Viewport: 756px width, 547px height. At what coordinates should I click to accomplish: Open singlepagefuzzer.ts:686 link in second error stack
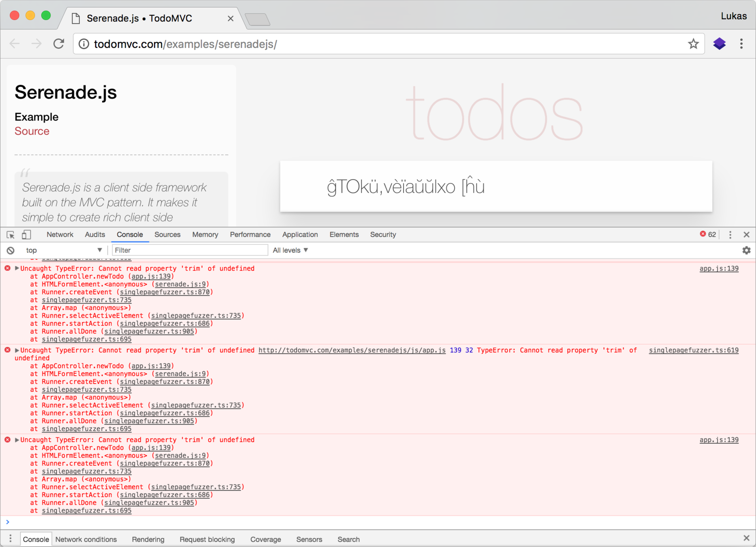(165, 413)
